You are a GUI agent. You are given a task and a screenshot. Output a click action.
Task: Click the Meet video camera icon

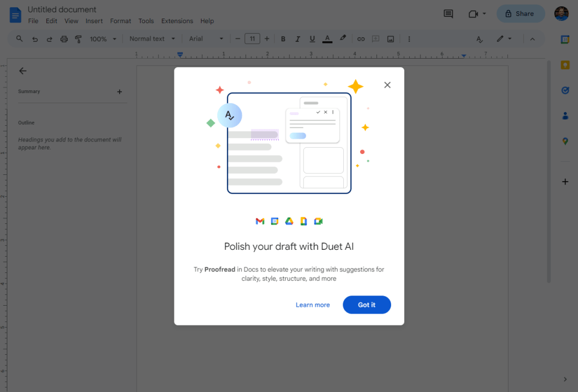(474, 14)
